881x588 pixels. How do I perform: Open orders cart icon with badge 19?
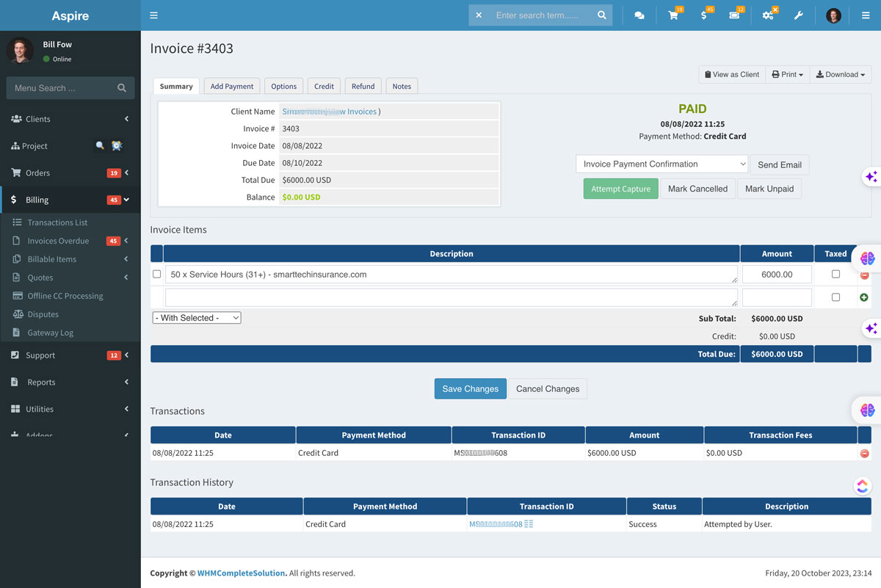pyautogui.click(x=674, y=15)
